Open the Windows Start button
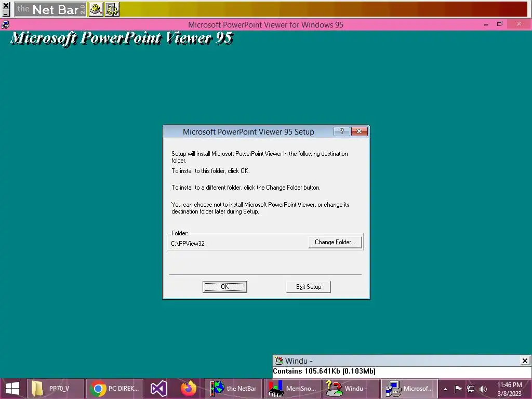This screenshot has width=532, height=399. click(12, 389)
